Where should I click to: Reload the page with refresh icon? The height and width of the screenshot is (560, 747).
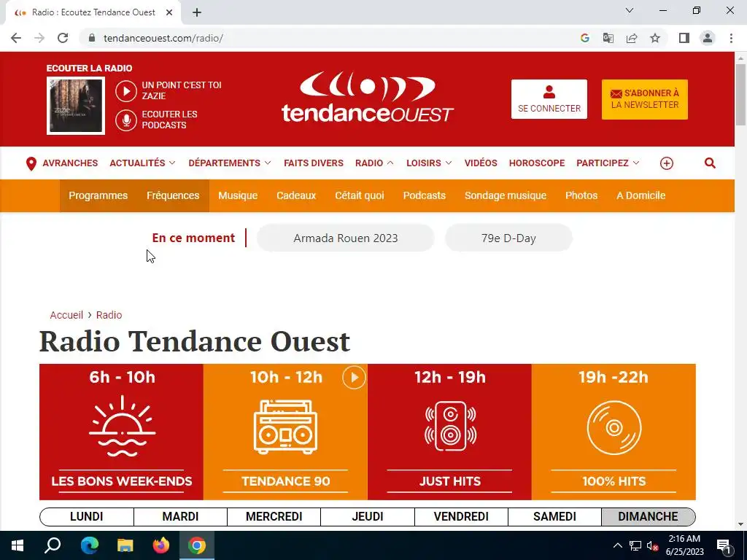tap(63, 38)
